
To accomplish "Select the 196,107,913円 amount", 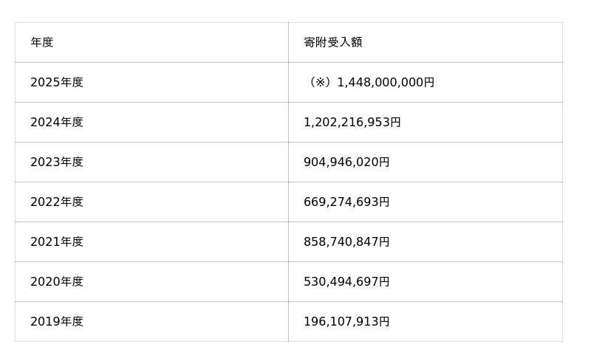I will [346, 322].
